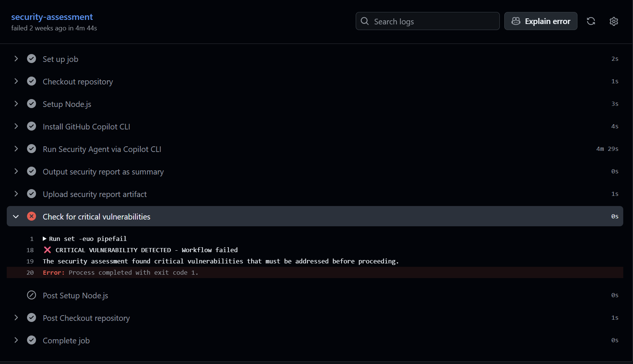Click red X emoji in CRITICAL VULNERABILITY line

click(x=47, y=250)
